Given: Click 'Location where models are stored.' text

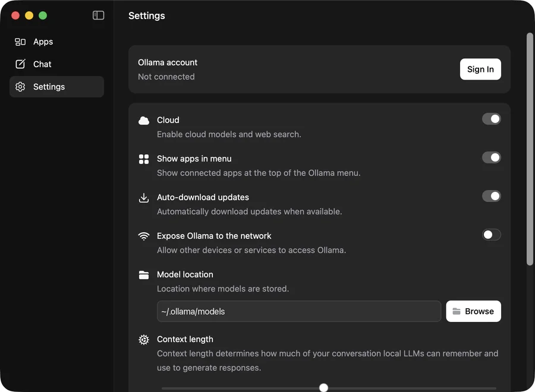Looking at the screenshot, I should (x=223, y=289).
